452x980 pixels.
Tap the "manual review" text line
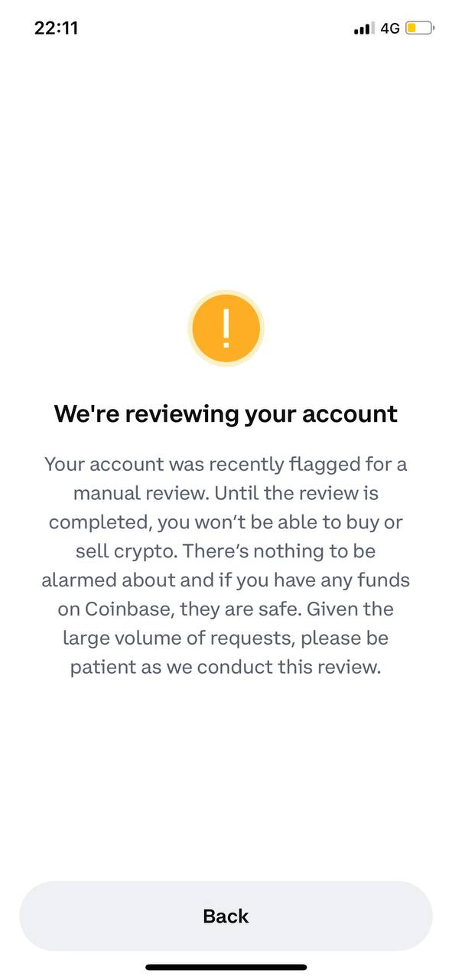(x=226, y=492)
